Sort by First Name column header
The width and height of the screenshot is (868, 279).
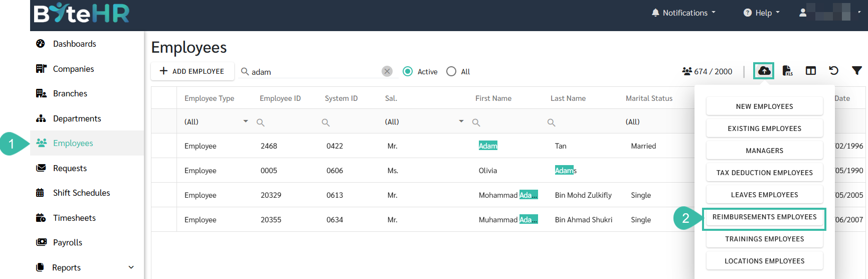(x=493, y=98)
